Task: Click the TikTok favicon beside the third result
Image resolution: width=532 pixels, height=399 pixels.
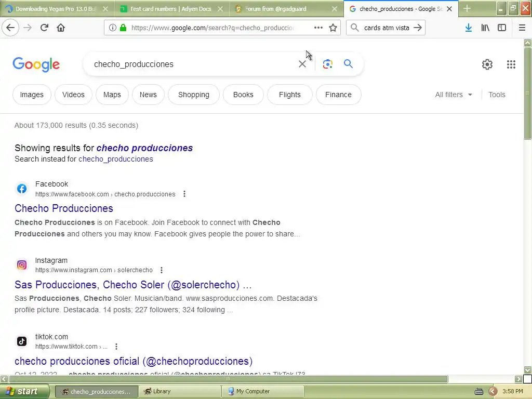Action: point(22,341)
